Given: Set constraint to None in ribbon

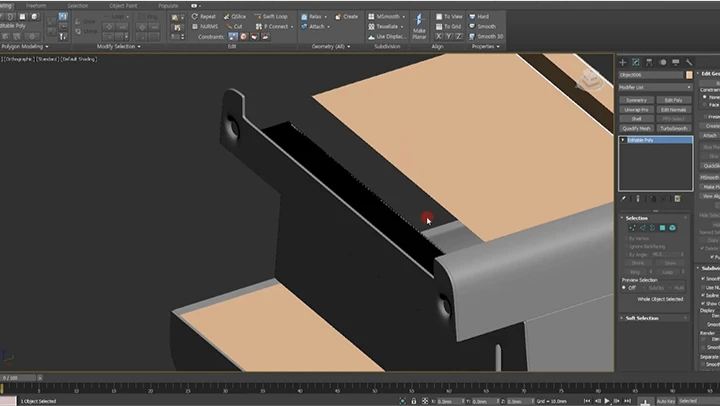Looking at the screenshot, I should coord(233,36).
